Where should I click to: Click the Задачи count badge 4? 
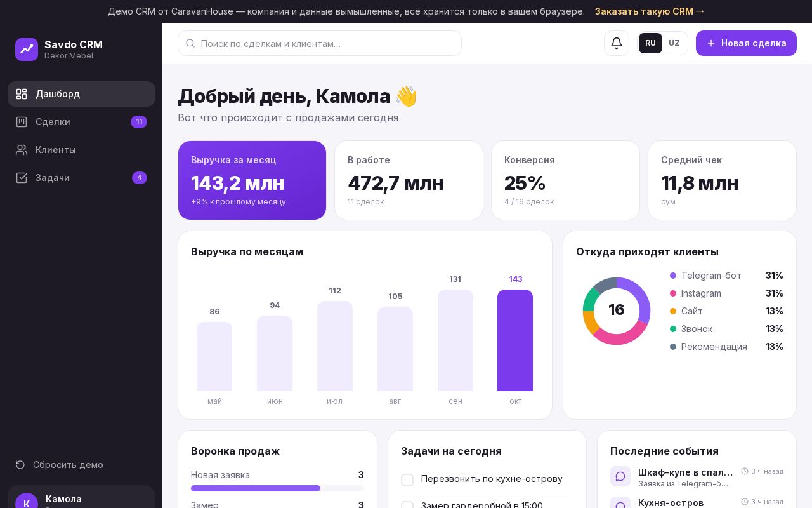(140, 178)
